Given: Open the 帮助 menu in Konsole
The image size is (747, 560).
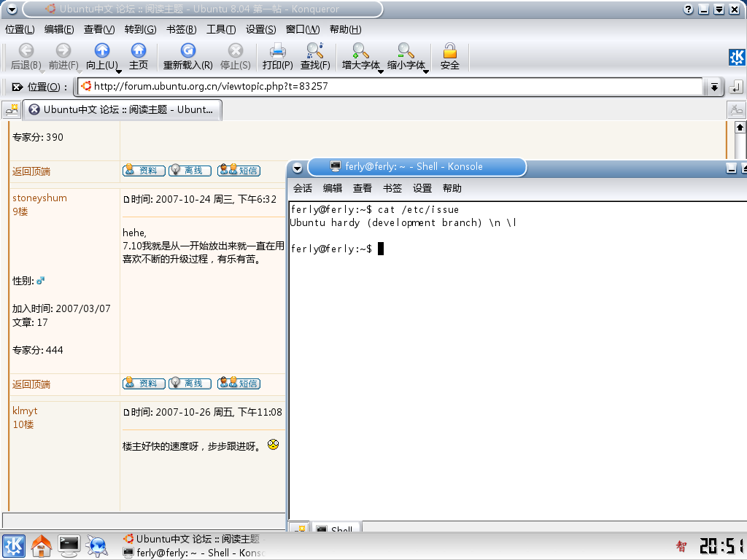Looking at the screenshot, I should click(452, 189).
